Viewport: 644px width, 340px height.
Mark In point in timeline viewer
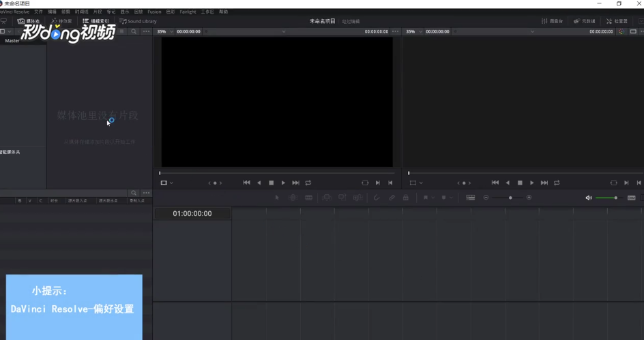click(626, 183)
